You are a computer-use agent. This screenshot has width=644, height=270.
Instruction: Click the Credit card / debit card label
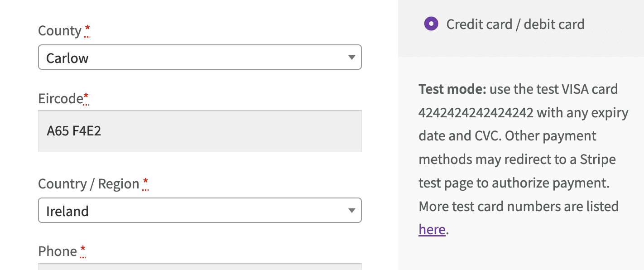click(x=515, y=24)
